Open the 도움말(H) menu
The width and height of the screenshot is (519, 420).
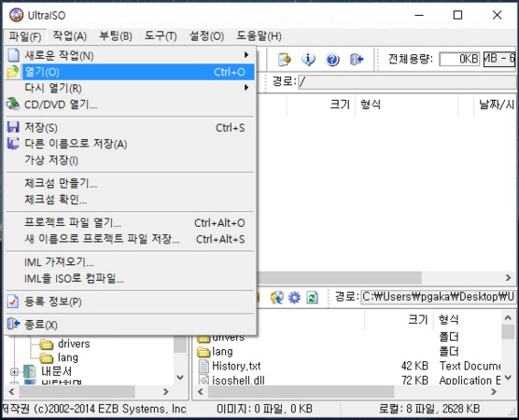[x=259, y=36]
